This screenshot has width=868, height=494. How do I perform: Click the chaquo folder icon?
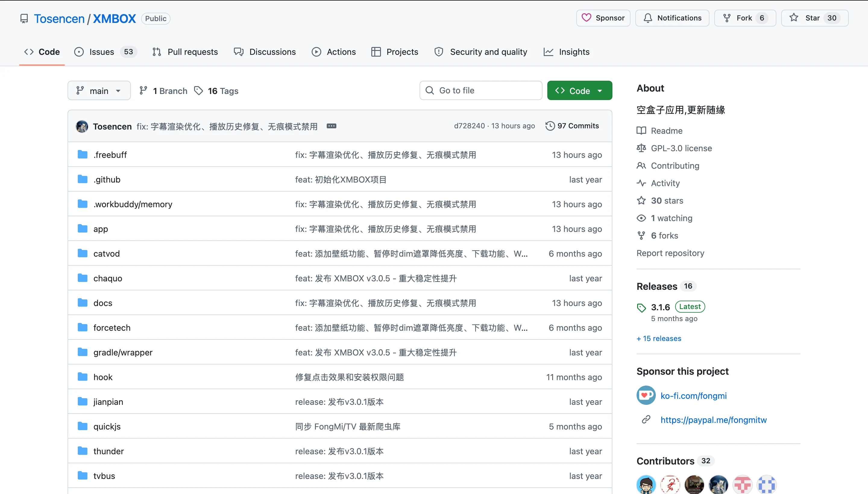click(x=83, y=278)
